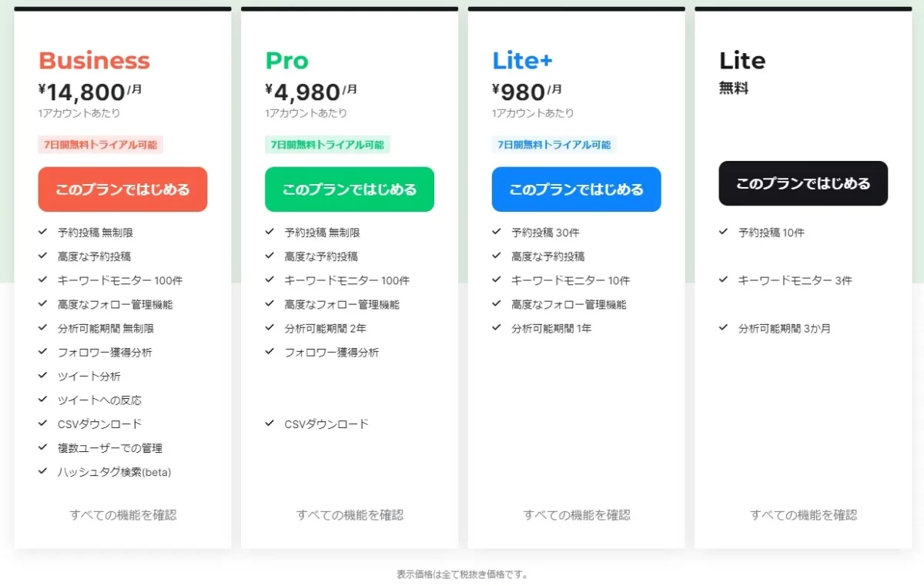The width and height of the screenshot is (924, 586).
Task: Click the blue Lite+ plan start button
Action: click(576, 189)
